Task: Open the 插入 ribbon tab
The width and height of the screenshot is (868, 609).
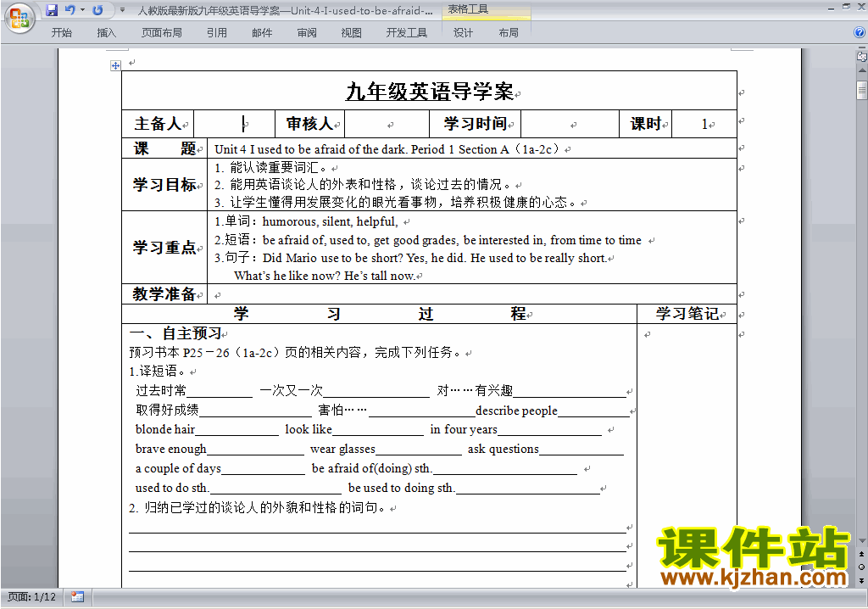Action: [x=106, y=33]
